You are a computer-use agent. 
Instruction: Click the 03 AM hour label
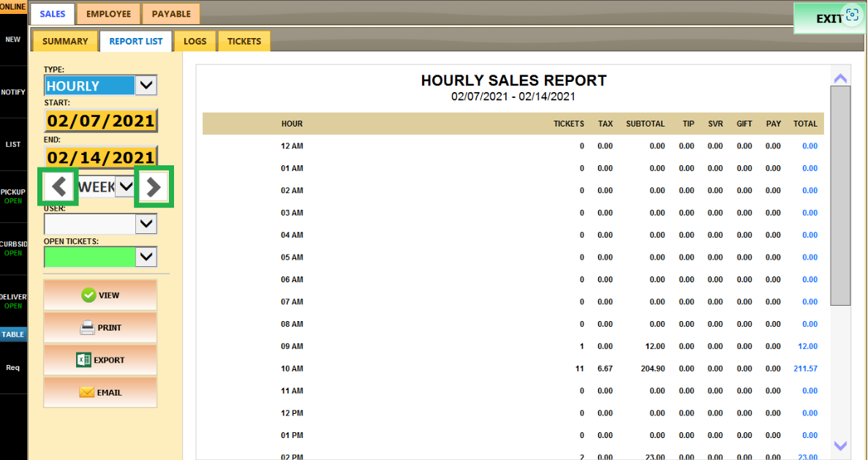click(x=293, y=213)
